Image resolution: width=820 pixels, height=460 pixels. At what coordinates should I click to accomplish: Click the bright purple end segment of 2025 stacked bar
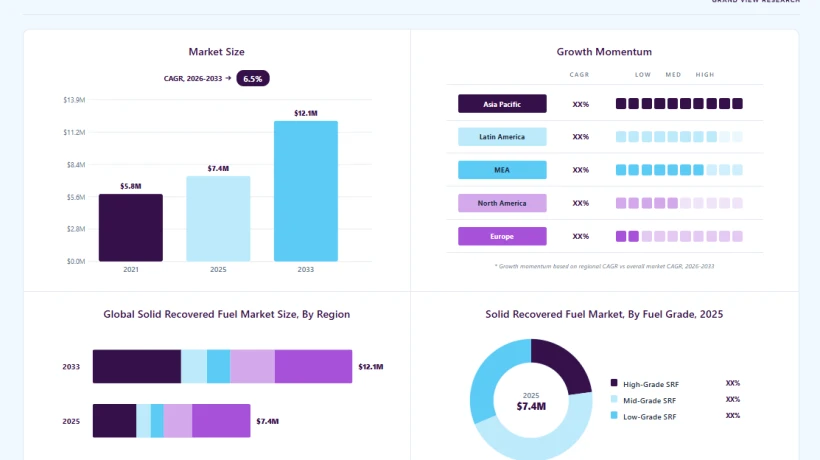click(x=221, y=421)
